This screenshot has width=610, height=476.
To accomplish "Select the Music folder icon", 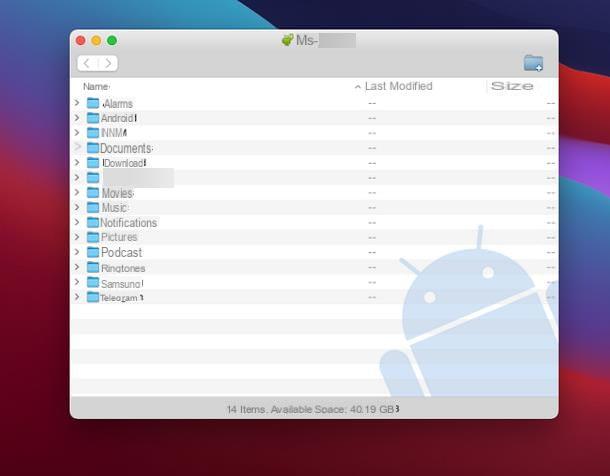I will pos(93,207).
